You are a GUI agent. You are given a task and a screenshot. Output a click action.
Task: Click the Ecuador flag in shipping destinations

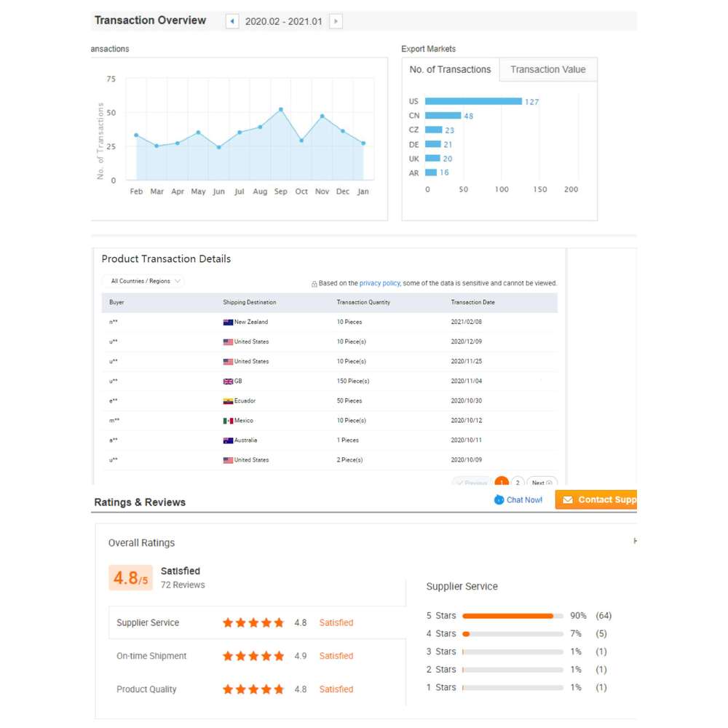point(228,401)
